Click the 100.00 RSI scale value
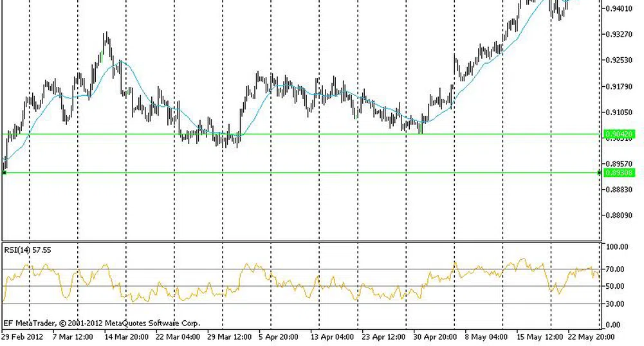The width and height of the screenshot is (644, 346). point(618,247)
